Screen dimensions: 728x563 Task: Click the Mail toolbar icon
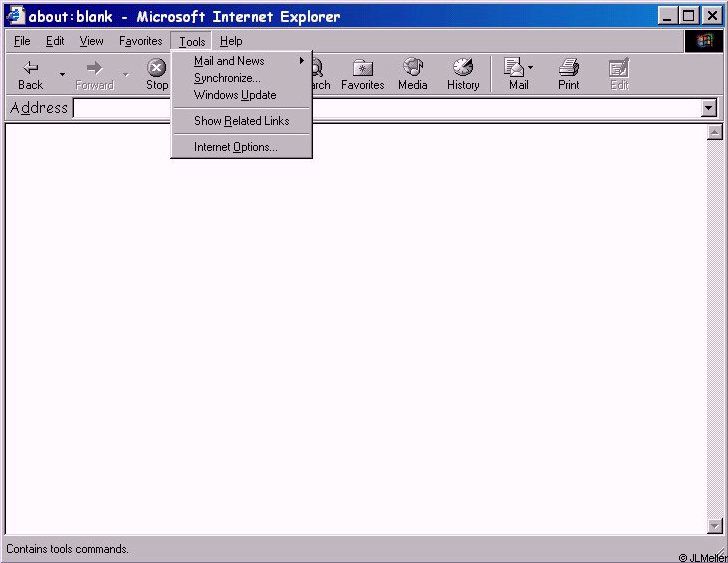(x=514, y=67)
